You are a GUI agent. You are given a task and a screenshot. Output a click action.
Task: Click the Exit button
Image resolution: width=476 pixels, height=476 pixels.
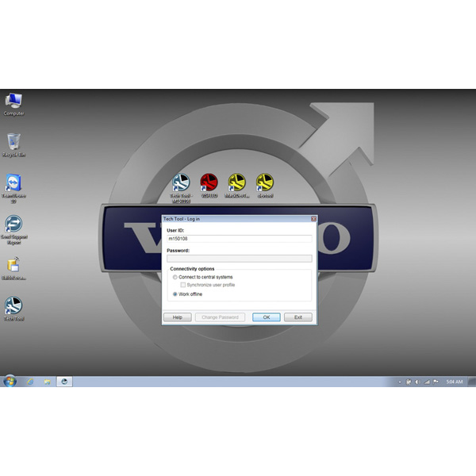298,317
